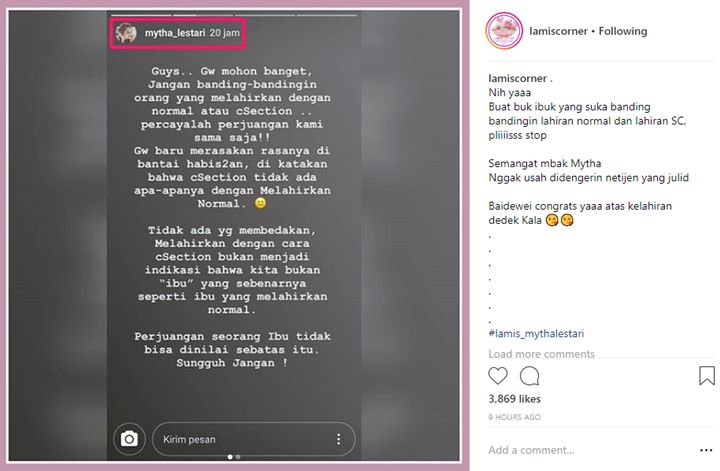Click mytha_lestari story avatar
The width and height of the screenshot is (720, 471).
[x=126, y=33]
